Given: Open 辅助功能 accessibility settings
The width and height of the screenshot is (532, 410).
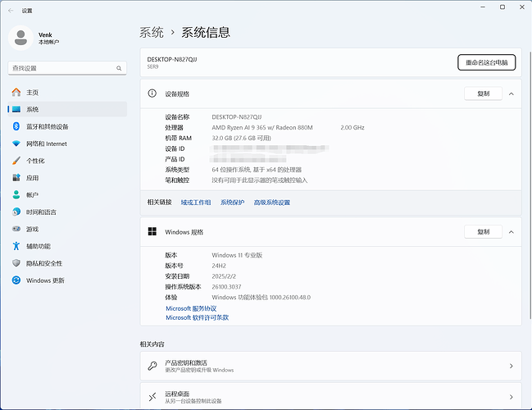Looking at the screenshot, I should [x=38, y=246].
